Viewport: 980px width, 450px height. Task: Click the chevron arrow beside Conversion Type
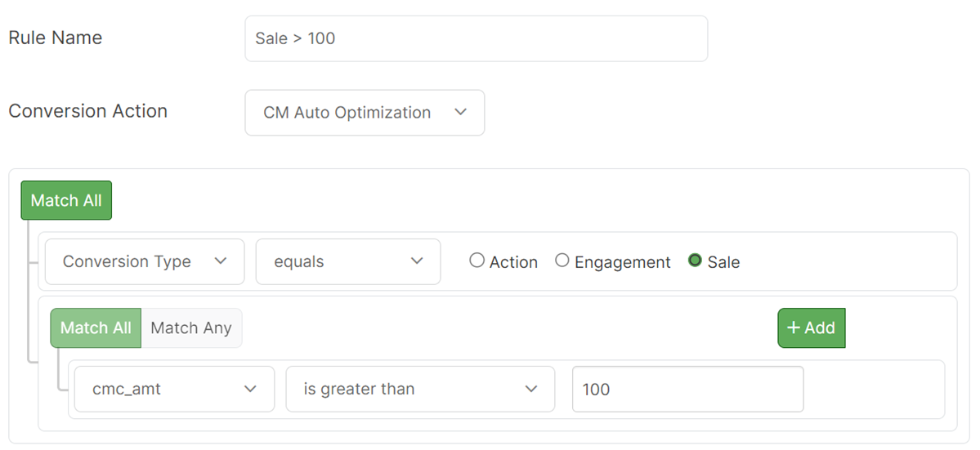(x=220, y=261)
